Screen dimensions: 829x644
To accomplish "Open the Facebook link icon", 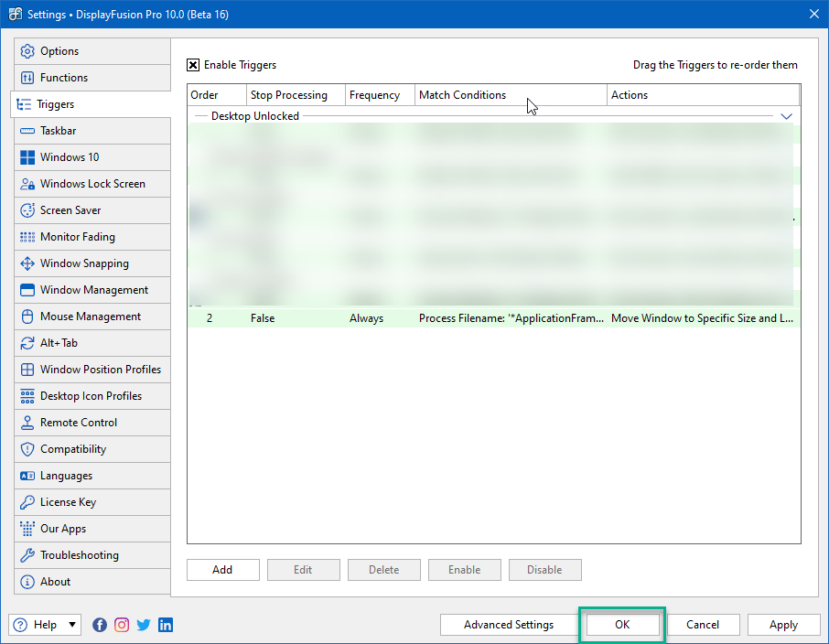I will (x=100, y=625).
